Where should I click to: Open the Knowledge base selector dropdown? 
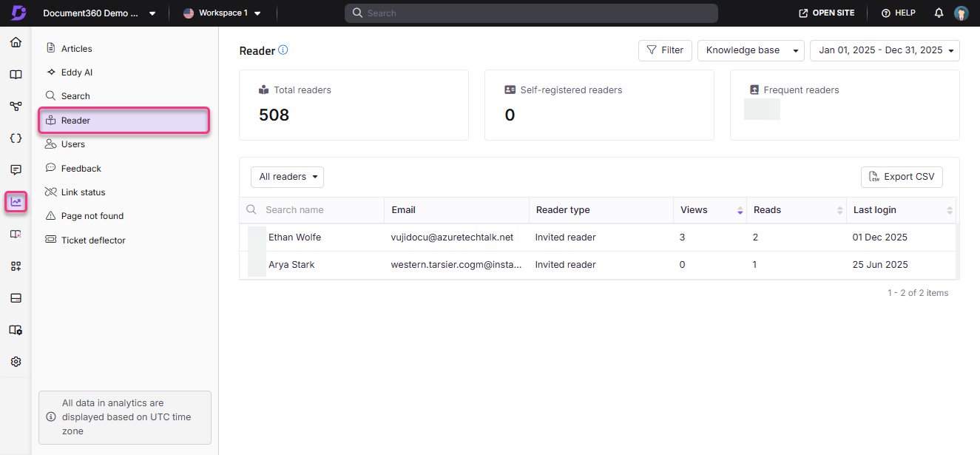pos(751,50)
